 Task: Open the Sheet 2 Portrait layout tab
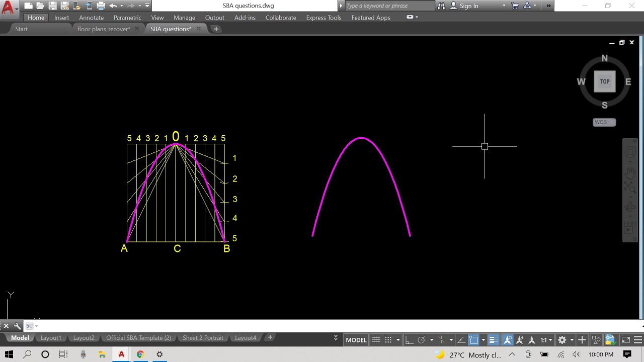coord(203,338)
